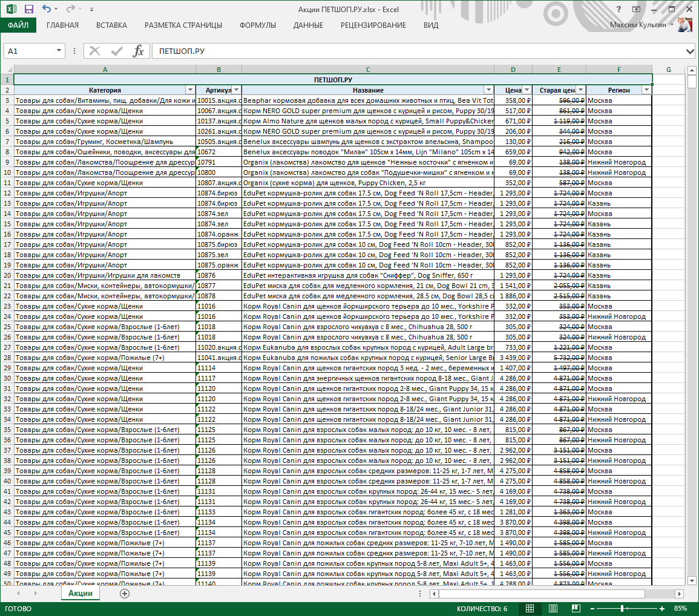
Task: Click the zoom in plus button
Action: click(x=662, y=608)
